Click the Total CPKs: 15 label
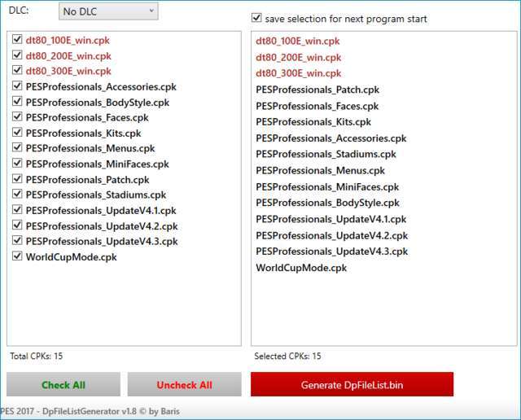This screenshot has width=521, height=420. click(x=36, y=357)
